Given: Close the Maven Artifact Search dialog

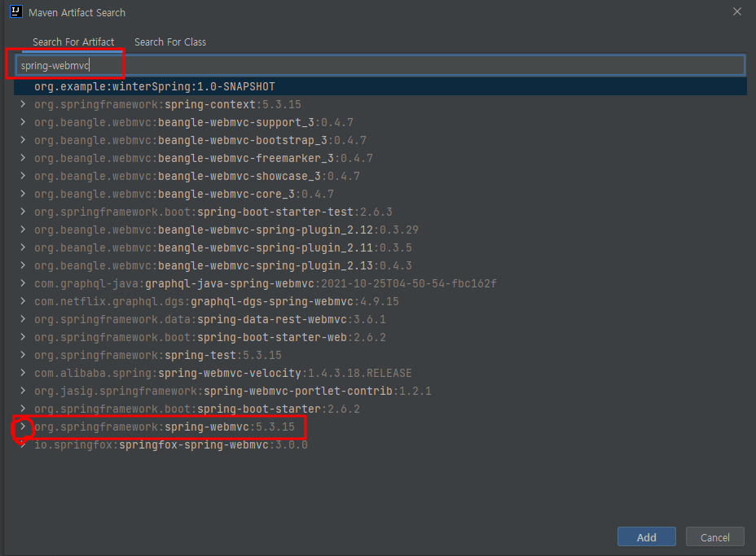Looking at the screenshot, I should click(736, 11).
